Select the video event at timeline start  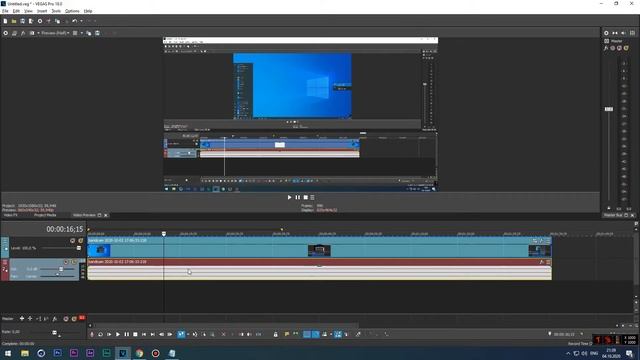(x=99, y=250)
